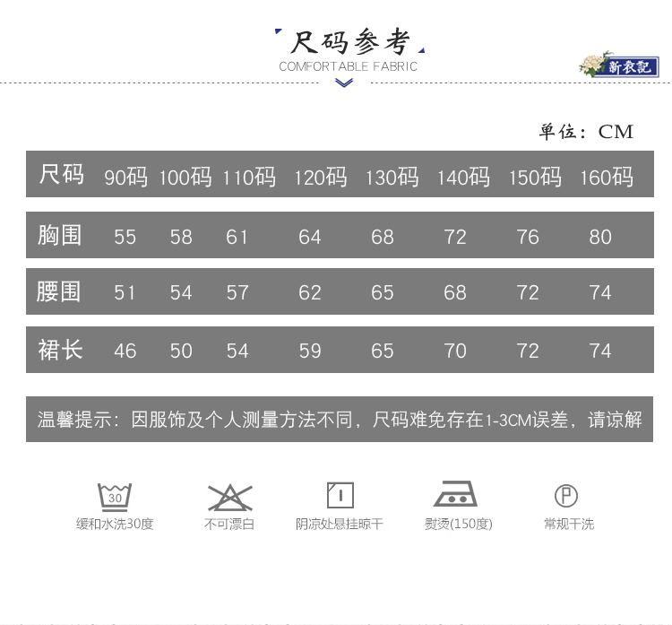
Task: Click the 新衣記 brand logo badge
Action: (620, 65)
